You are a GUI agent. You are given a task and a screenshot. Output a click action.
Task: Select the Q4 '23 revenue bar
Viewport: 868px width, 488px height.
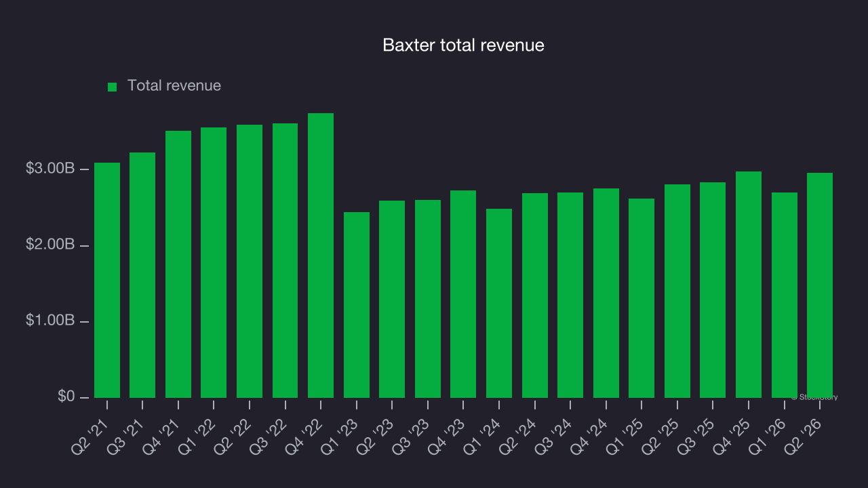point(463,294)
